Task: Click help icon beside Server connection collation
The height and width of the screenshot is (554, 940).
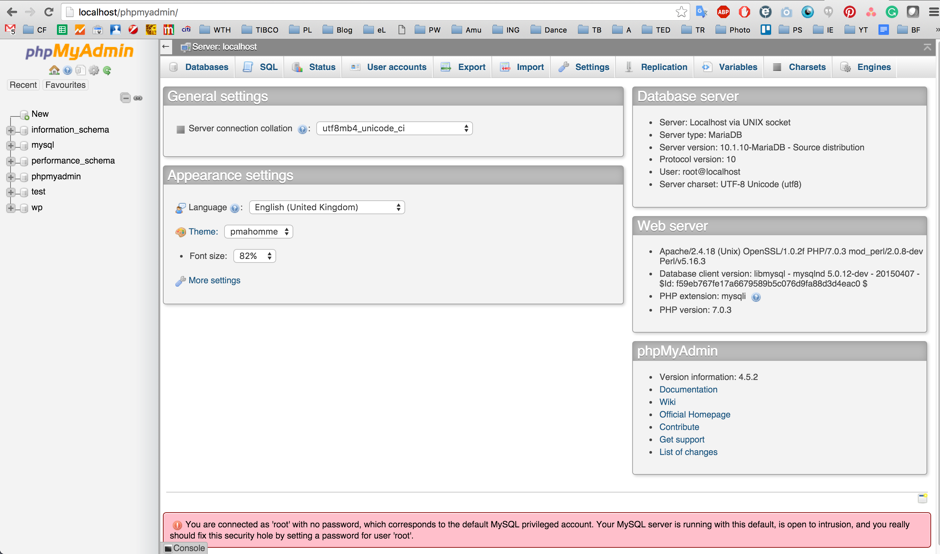Action: [302, 129]
